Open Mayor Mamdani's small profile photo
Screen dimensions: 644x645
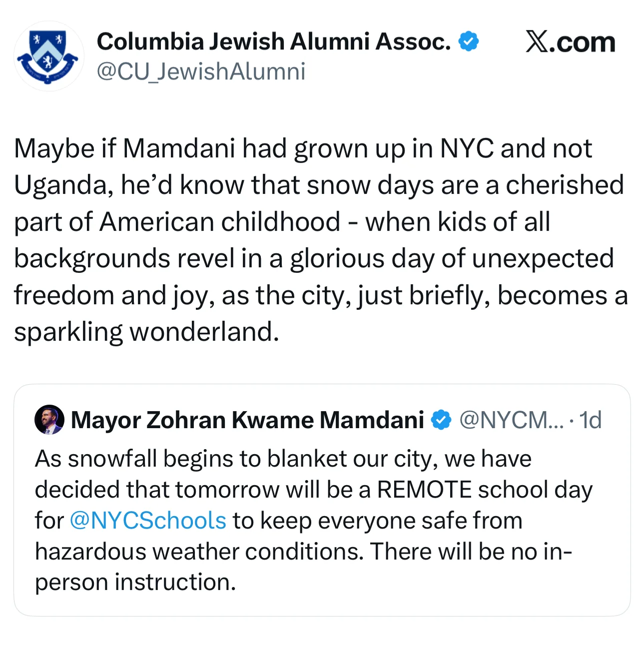49,420
